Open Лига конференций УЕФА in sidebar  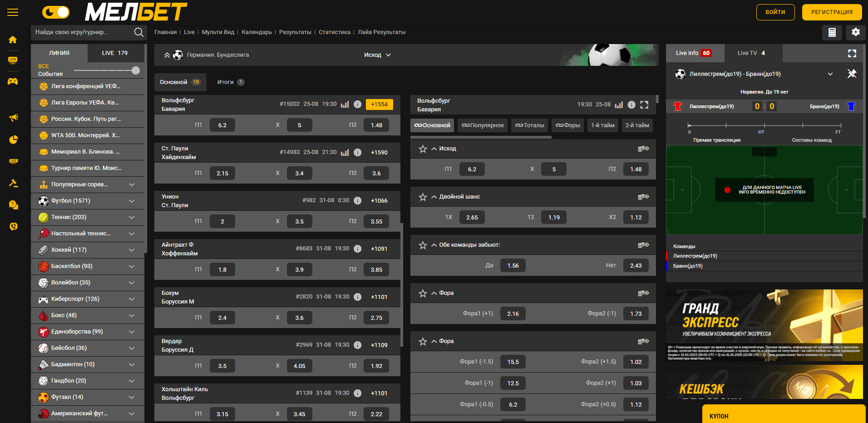(88, 86)
